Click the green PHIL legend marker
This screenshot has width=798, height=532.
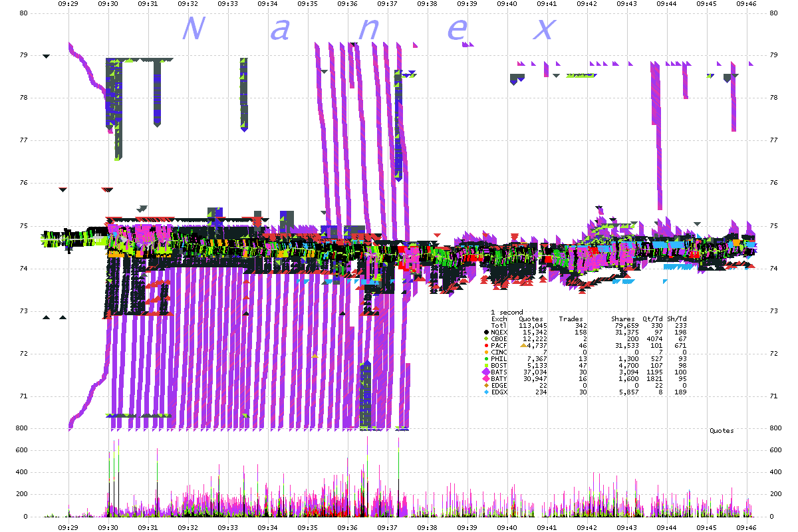(486, 358)
